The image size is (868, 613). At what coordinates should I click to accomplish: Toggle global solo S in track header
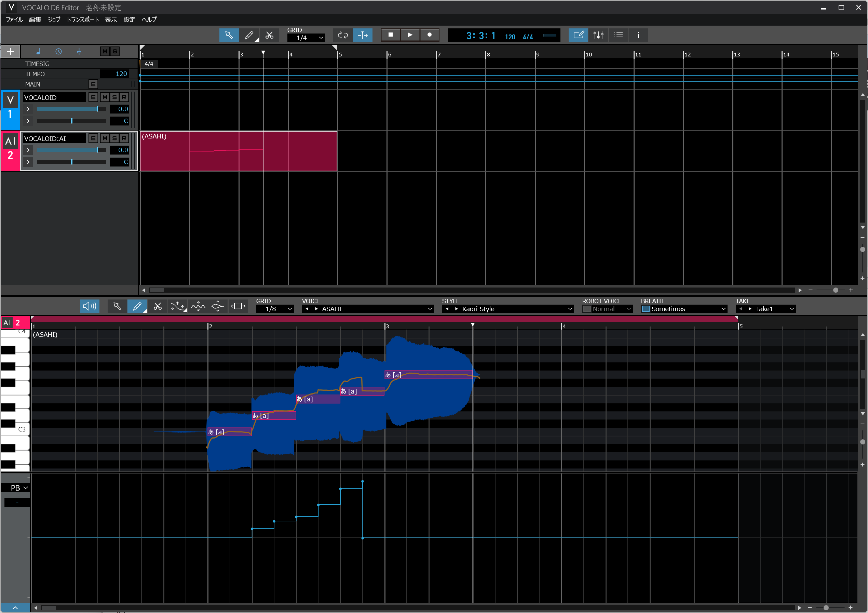[x=115, y=51]
